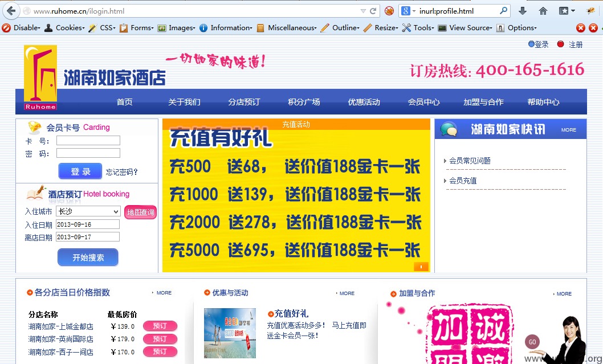603x364 pixels.
Task: Click the beach promotion thumbnail
Action: coord(230,333)
